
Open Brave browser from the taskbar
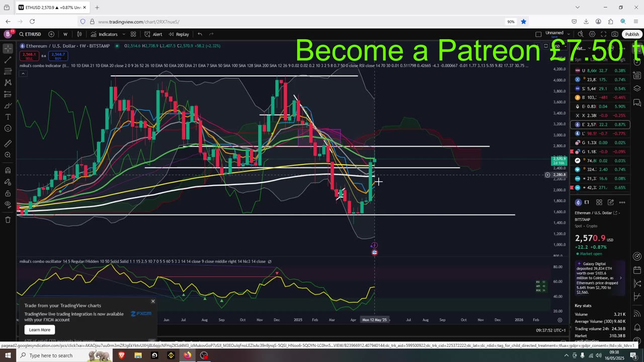tap(121, 355)
